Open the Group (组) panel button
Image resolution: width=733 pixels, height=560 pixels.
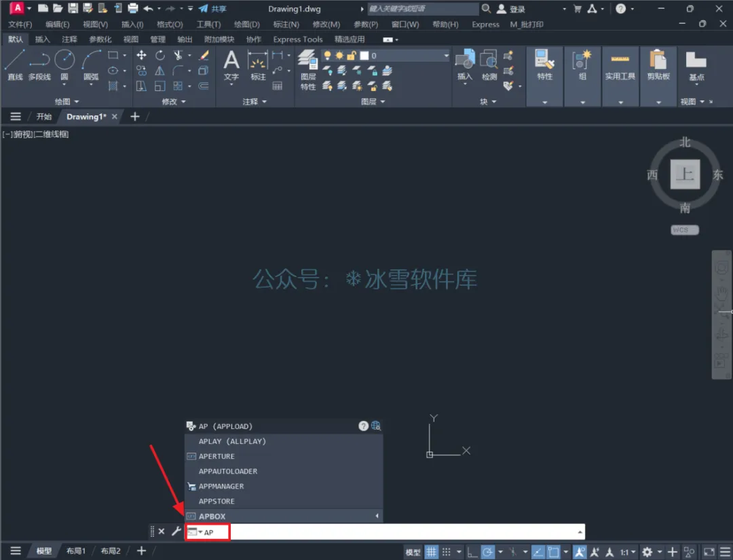pos(582,64)
